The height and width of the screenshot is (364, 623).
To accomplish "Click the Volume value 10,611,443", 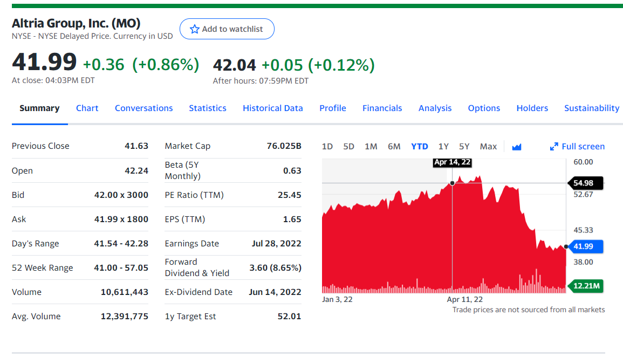I will coord(125,292).
